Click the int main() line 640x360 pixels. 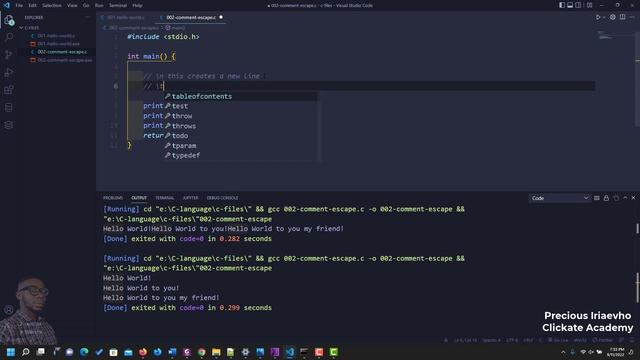pos(151,56)
